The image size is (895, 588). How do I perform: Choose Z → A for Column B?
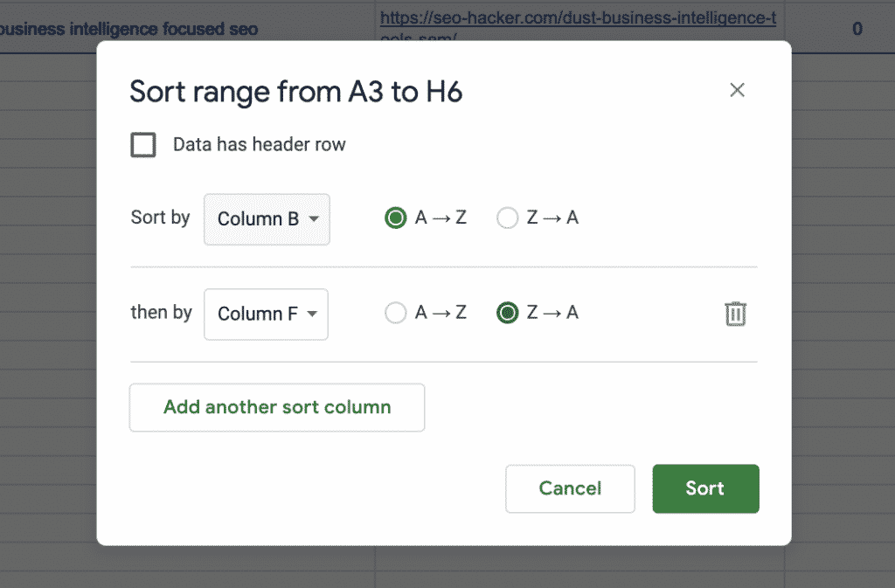coord(508,218)
